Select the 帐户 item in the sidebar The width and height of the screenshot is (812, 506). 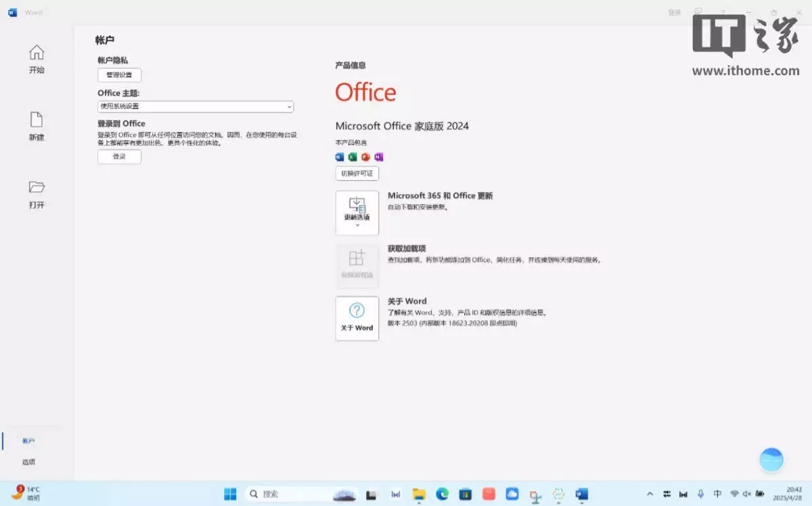[x=28, y=441]
